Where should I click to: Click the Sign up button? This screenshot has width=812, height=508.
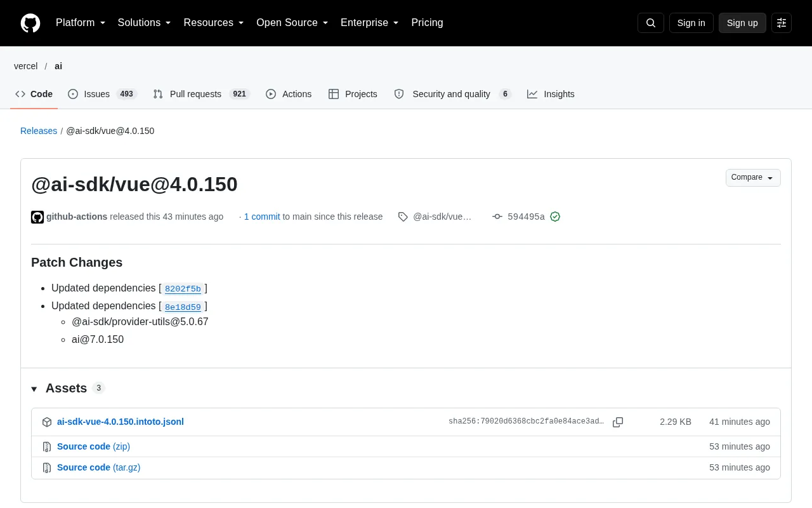[742, 23]
